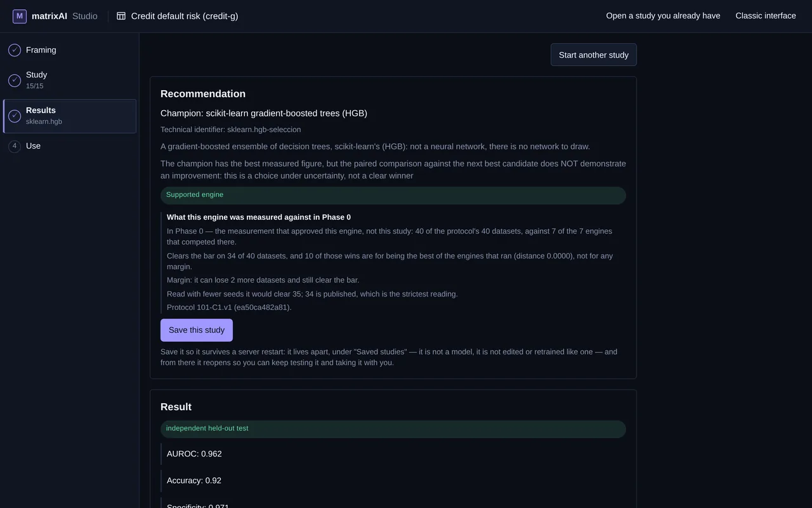Click the Study step checkmark icon
Image resolution: width=812 pixels, height=508 pixels.
click(15, 80)
